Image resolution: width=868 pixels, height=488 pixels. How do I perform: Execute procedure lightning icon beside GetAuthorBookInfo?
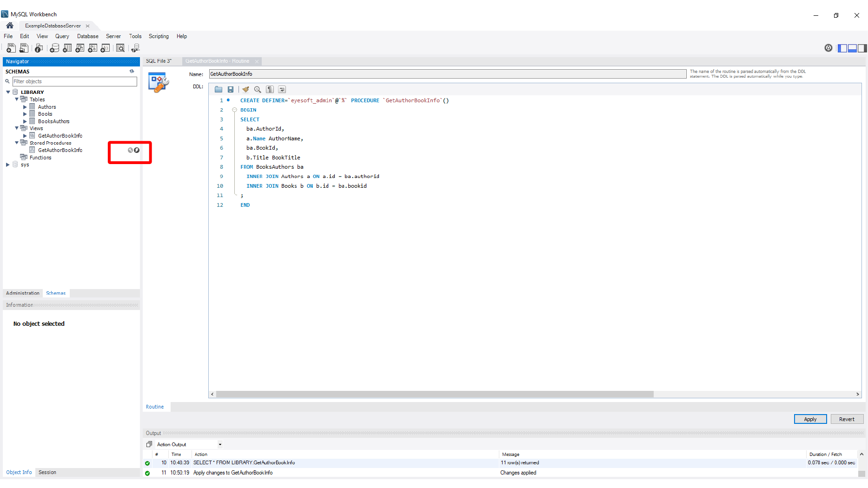coord(137,150)
